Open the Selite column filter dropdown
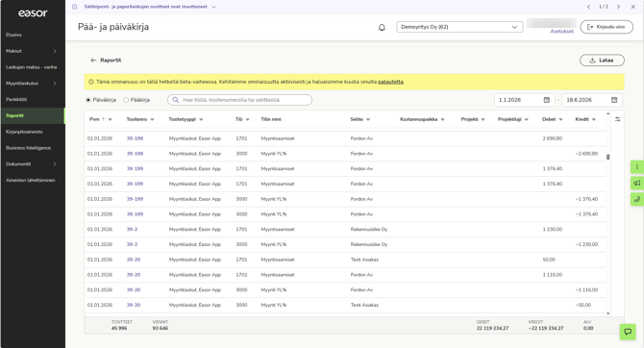 (x=368, y=119)
